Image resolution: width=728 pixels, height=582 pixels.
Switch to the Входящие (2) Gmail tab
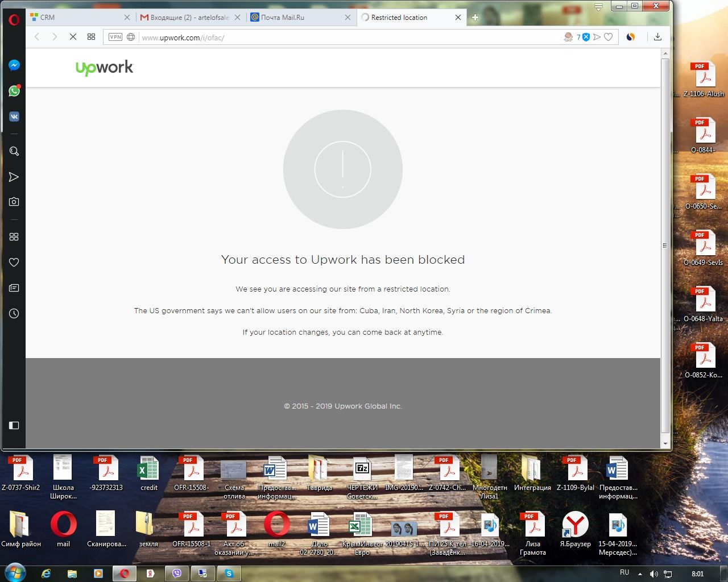tap(191, 18)
